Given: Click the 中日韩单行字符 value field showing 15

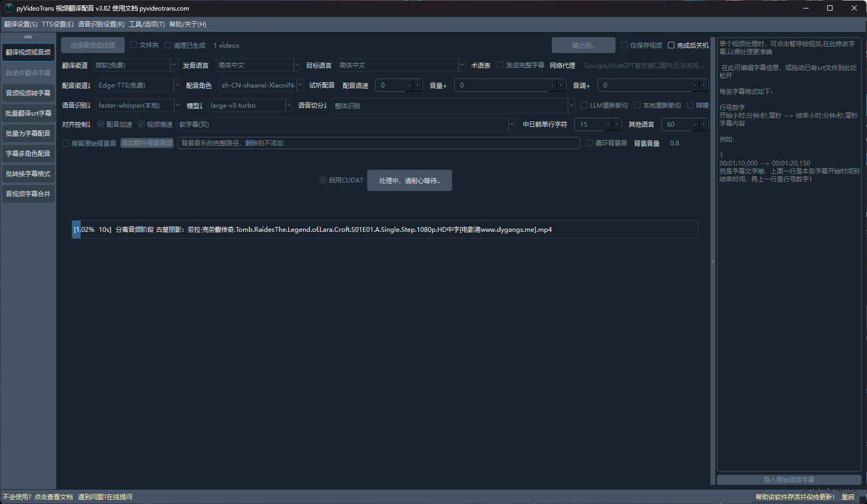Looking at the screenshot, I should [x=597, y=124].
